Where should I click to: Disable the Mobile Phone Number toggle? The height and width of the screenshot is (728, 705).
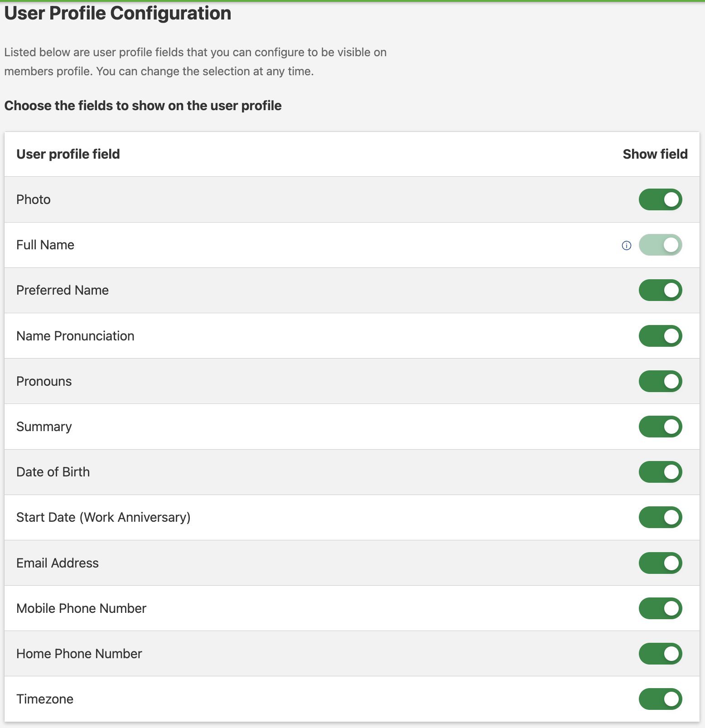(x=660, y=608)
